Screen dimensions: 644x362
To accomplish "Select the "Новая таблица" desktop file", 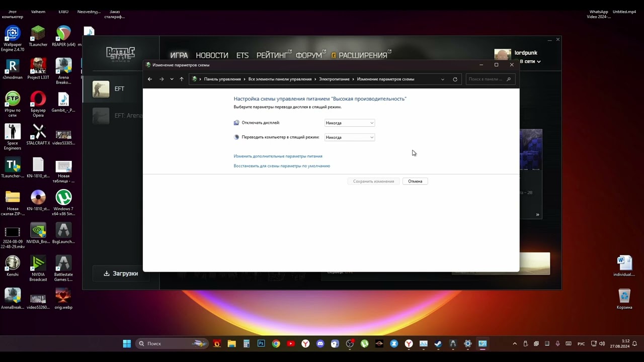I will pyautogui.click(x=63, y=170).
